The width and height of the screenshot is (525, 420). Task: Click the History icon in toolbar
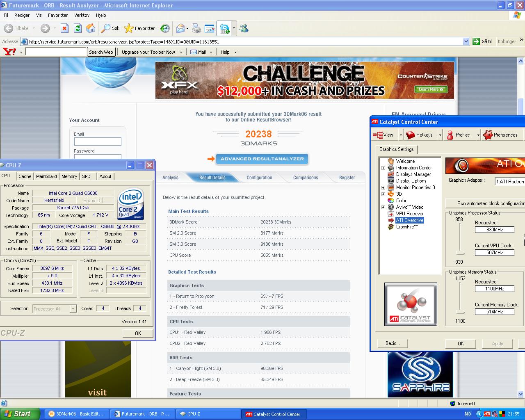click(x=165, y=28)
